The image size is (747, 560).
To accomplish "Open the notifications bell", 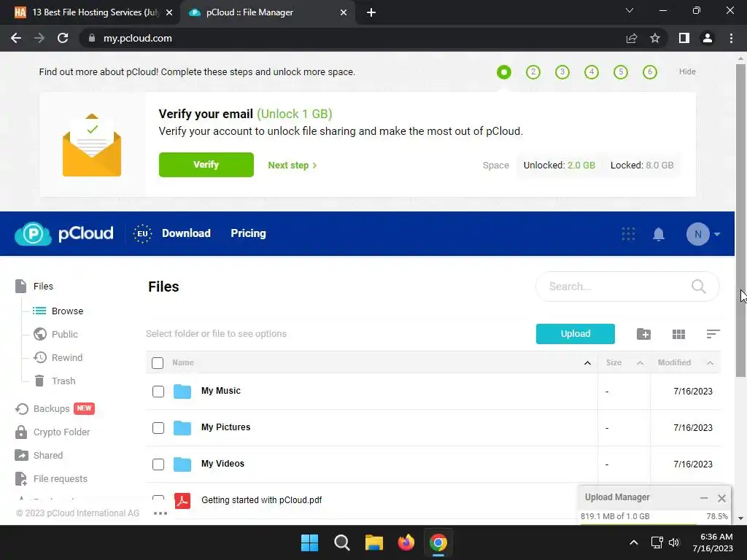I will [x=659, y=234].
